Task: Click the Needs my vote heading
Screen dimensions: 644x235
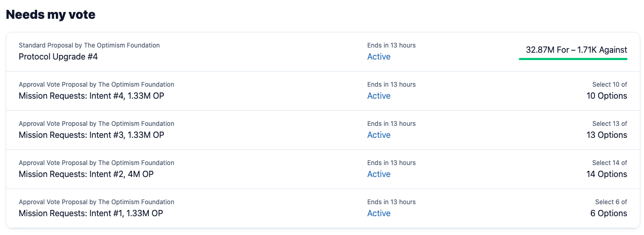Action: [x=51, y=15]
